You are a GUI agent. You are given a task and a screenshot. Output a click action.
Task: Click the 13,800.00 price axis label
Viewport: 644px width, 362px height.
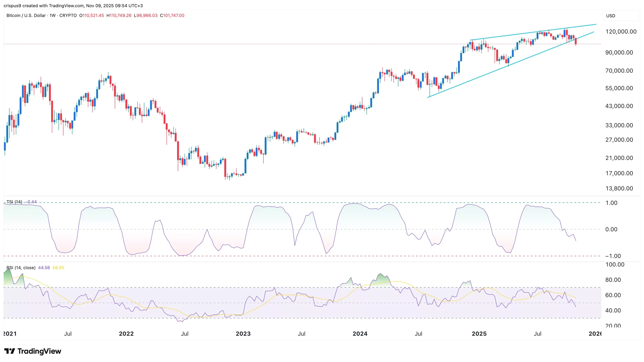point(619,188)
